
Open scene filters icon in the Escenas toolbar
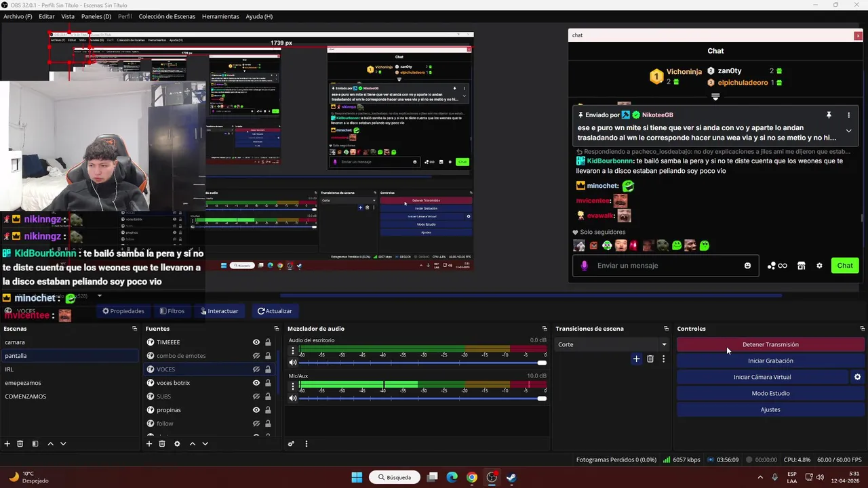tap(35, 444)
